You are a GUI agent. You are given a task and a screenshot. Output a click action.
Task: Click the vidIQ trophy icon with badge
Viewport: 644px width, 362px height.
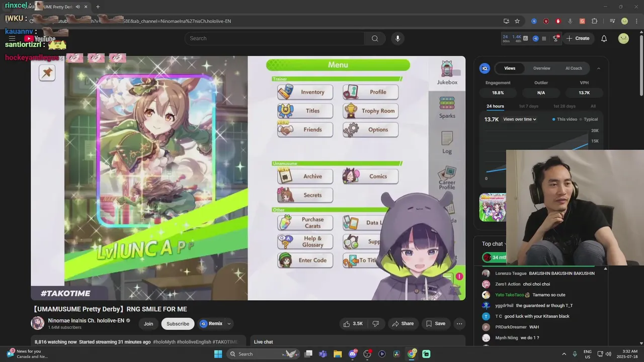pyautogui.click(x=556, y=38)
